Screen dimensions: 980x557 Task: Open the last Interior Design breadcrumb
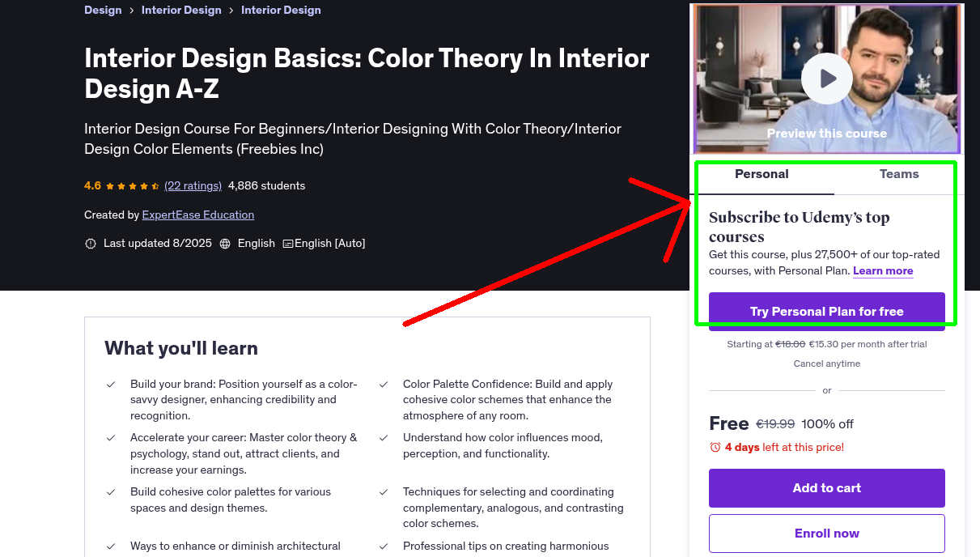point(281,11)
